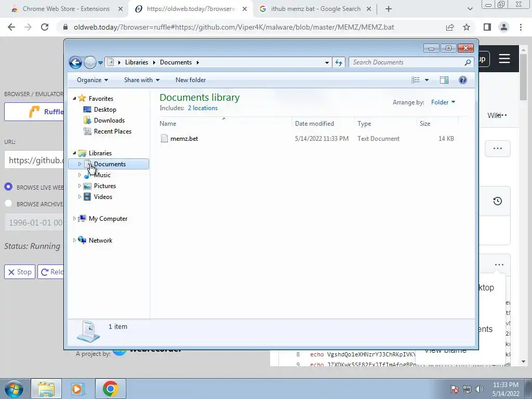This screenshot has width=532, height=399.
Task: Select Network in navigation pane
Action: pos(100,241)
